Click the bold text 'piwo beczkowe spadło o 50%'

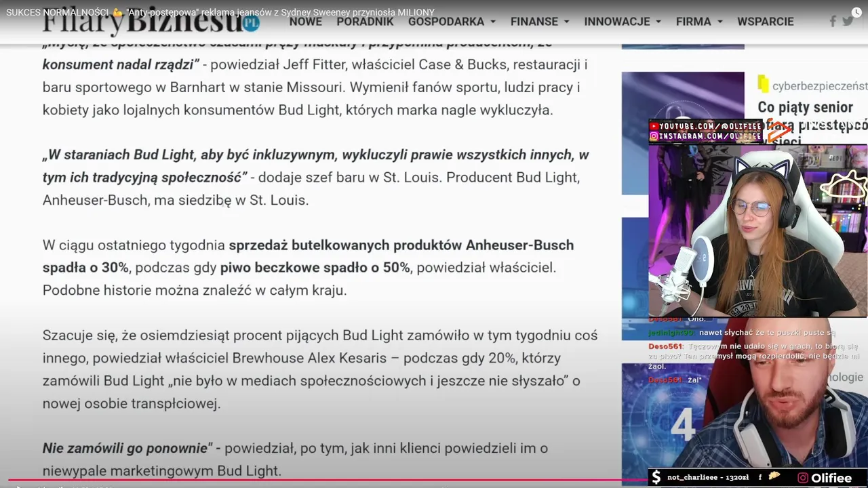(x=315, y=268)
